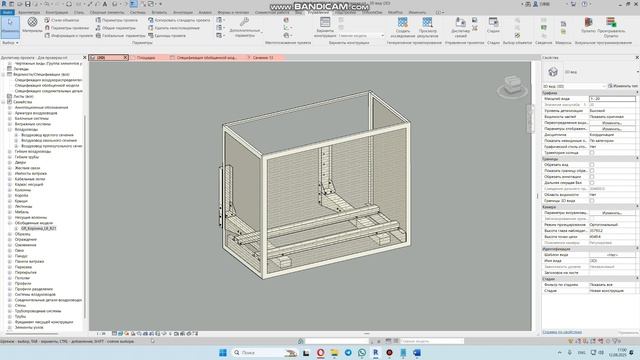Select the Изменить (Modify) tool in ribbon
640x360 pixels.
pos(10,27)
